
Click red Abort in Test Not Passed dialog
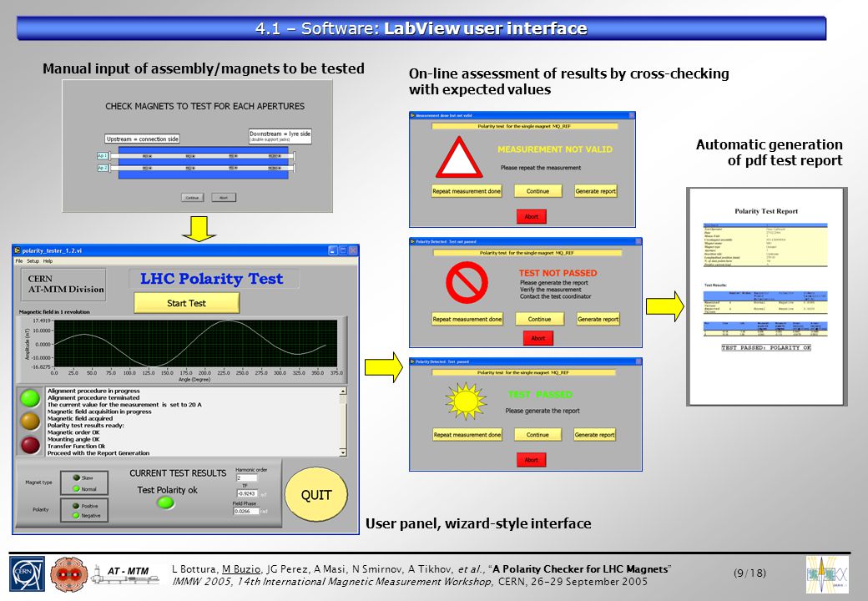[538, 337]
